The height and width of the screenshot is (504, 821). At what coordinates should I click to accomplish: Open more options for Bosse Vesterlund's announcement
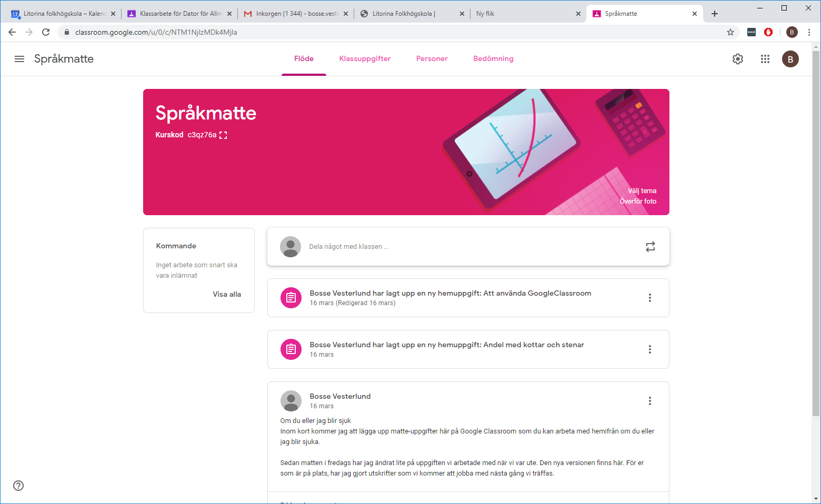pos(650,401)
